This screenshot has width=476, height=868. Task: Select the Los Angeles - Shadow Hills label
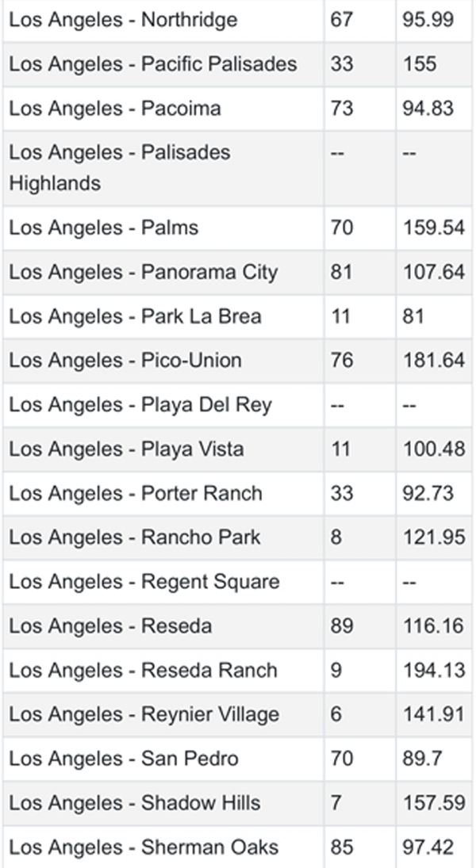click(x=134, y=803)
